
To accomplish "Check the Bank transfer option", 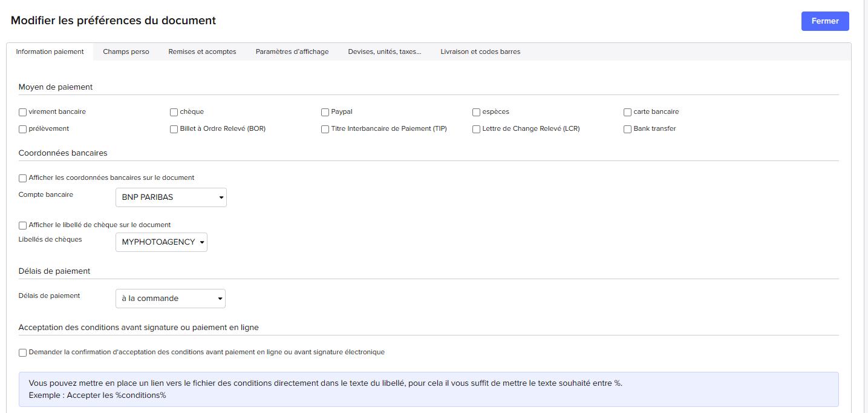I will tap(628, 129).
